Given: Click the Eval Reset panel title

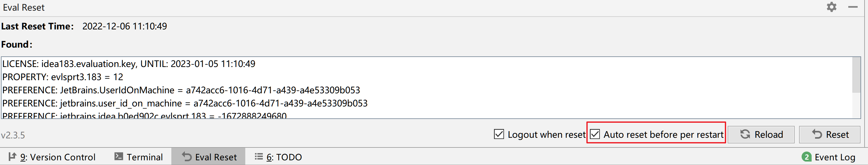Looking at the screenshot, I should click(23, 8).
